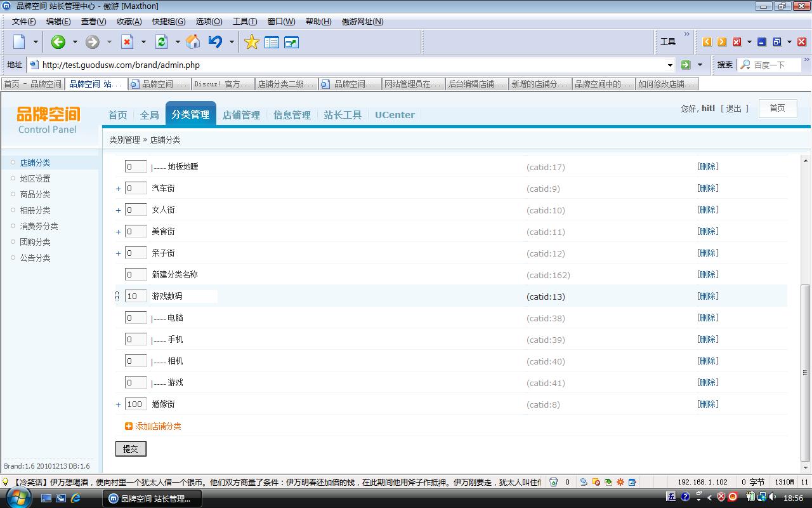Open the 店铺管理 navigation tab
This screenshot has width=812, height=508.
pyautogui.click(x=241, y=115)
